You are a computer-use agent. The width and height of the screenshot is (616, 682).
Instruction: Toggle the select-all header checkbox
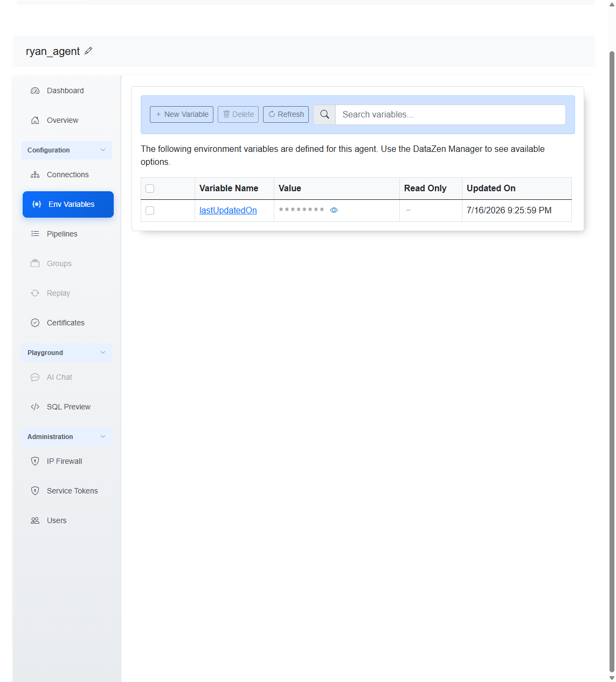pyautogui.click(x=150, y=189)
